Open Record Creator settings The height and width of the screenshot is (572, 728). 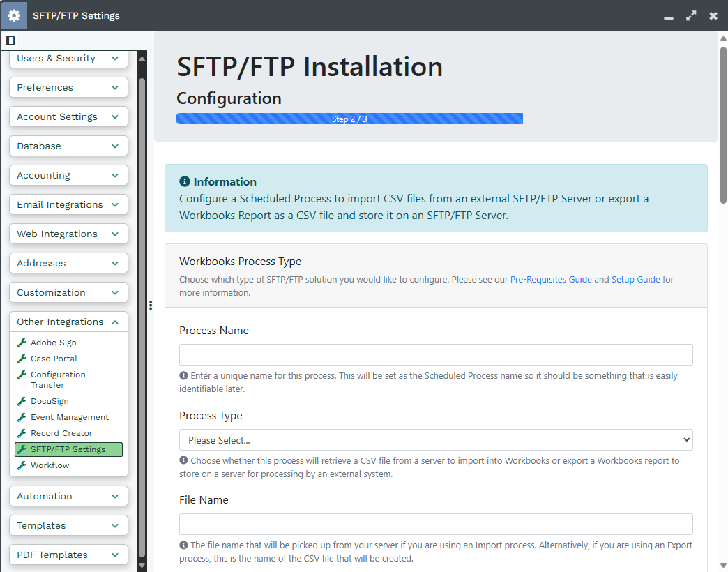click(x=61, y=433)
